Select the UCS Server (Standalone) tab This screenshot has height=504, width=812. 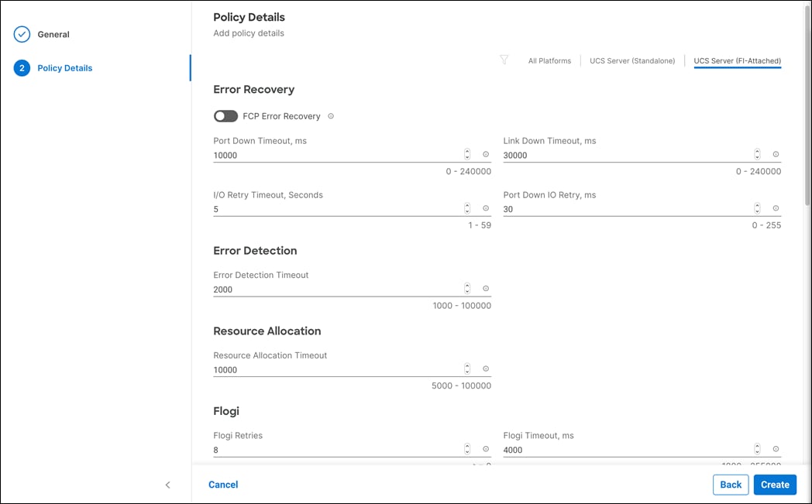click(632, 60)
